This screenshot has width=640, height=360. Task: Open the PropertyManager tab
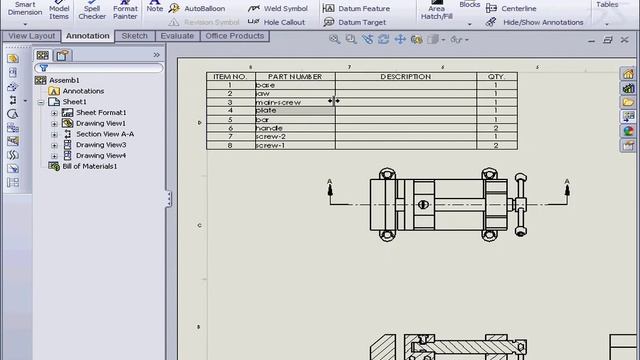62,55
